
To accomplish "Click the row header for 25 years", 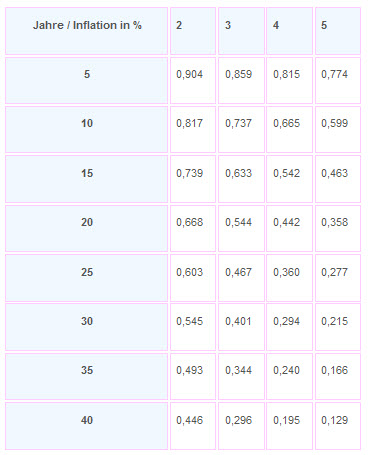I will point(87,278).
